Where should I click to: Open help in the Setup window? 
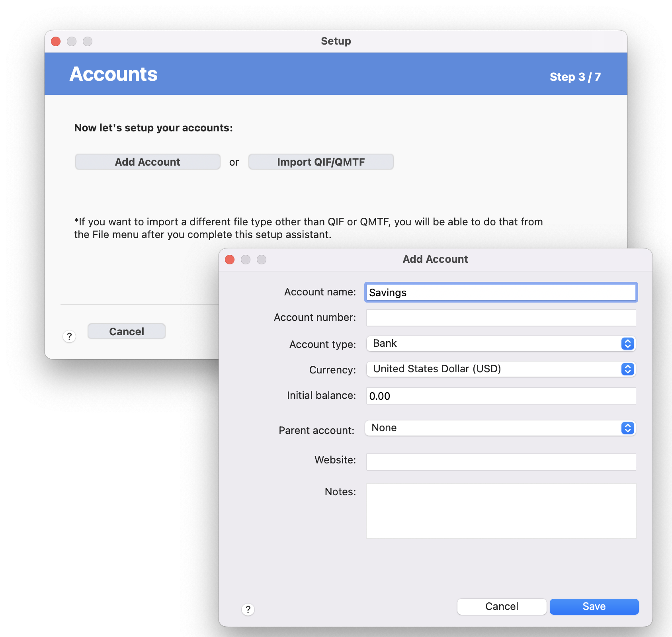[x=69, y=336]
